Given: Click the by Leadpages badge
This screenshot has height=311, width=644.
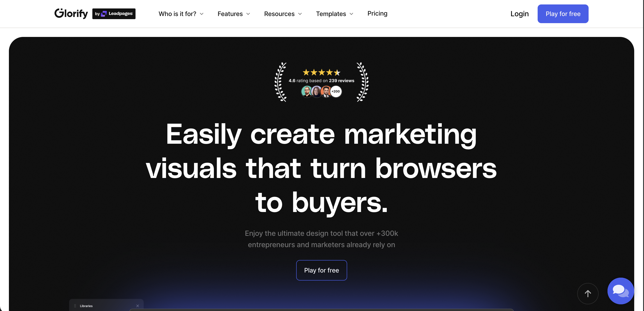Looking at the screenshot, I should pyautogui.click(x=114, y=14).
